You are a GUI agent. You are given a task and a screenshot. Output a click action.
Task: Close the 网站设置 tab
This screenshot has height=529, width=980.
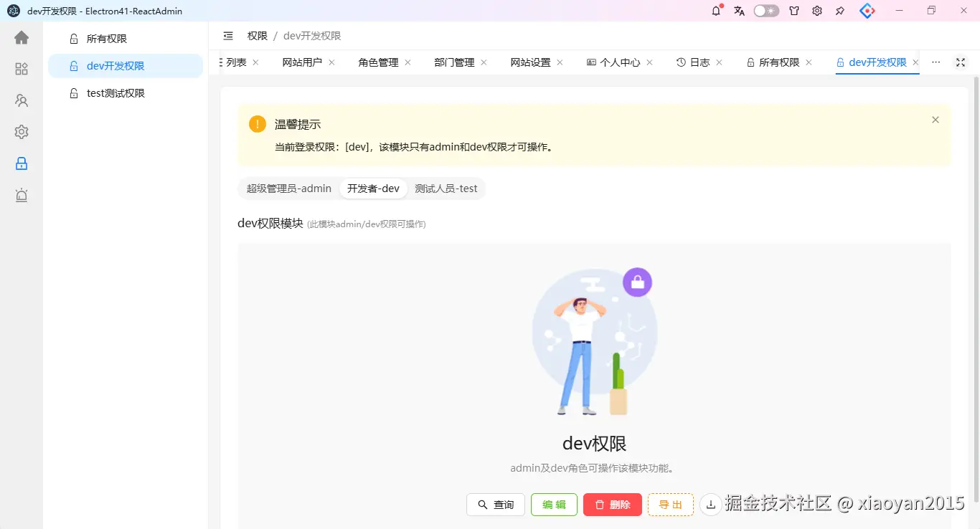pos(560,62)
